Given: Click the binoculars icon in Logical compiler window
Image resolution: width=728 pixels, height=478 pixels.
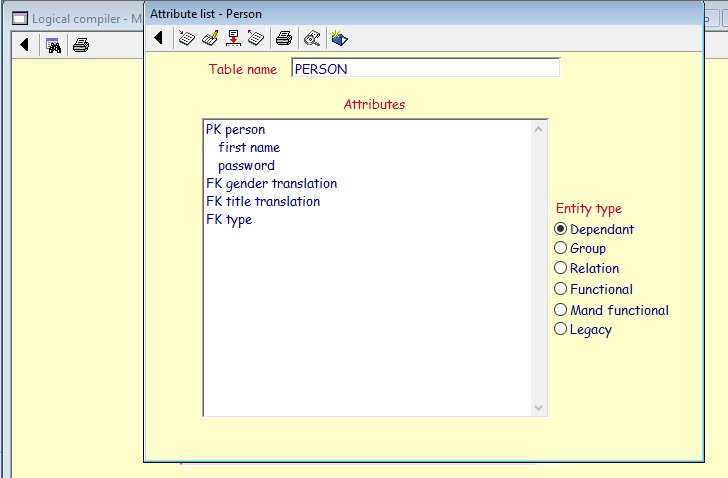Looking at the screenshot, I should (x=54, y=45).
